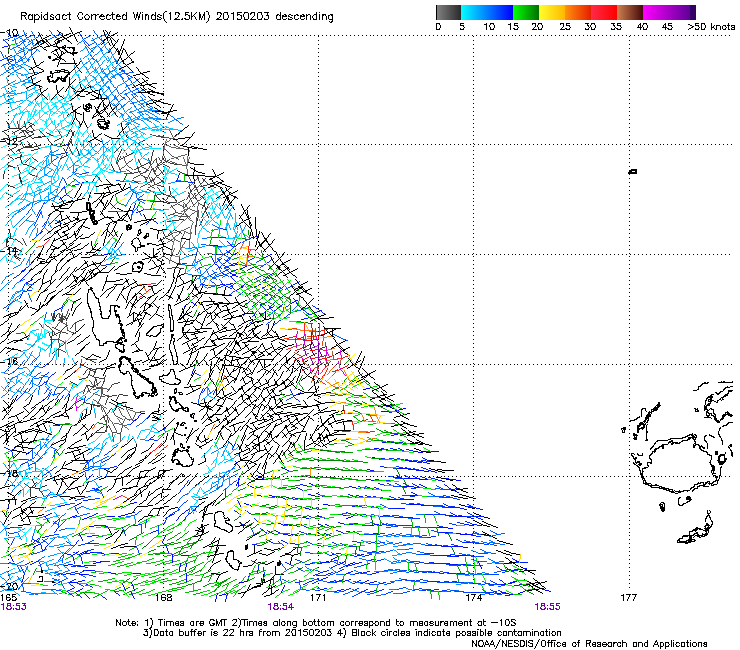Click longitude label '171'
Screen dimensions: 740x650
(318, 598)
